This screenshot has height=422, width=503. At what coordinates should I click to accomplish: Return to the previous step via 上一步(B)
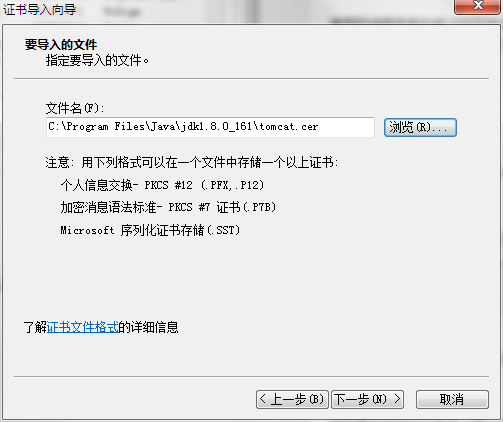292,399
